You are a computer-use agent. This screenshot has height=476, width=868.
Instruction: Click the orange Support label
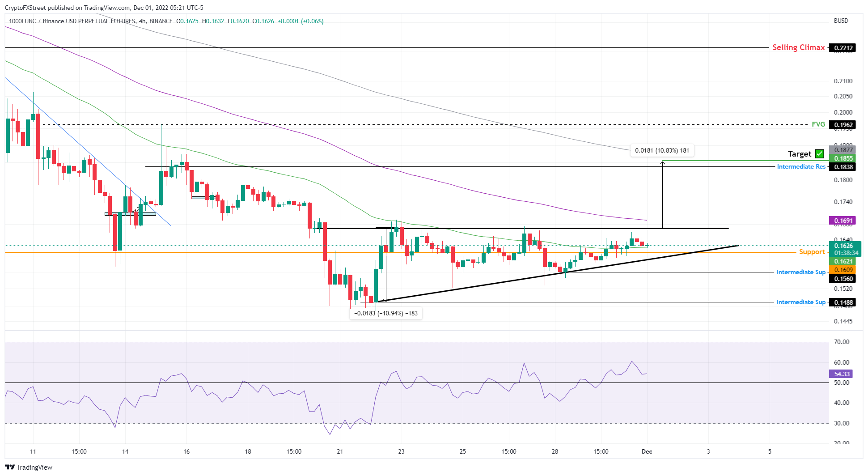tap(812, 252)
